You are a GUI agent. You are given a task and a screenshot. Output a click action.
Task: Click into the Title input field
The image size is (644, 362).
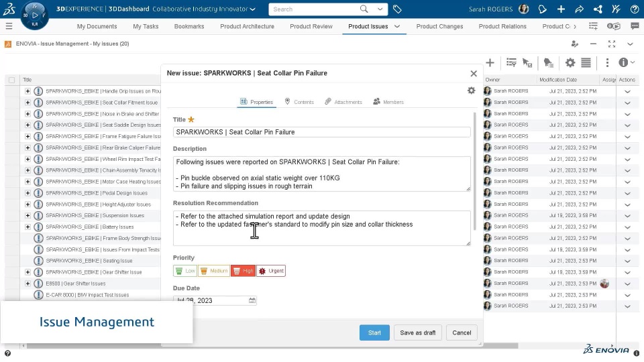click(321, 132)
